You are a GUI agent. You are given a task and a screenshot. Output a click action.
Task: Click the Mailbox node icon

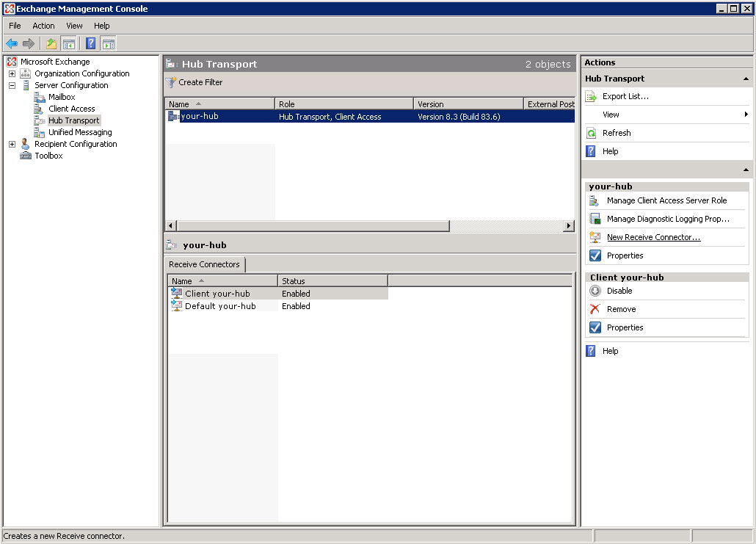pyautogui.click(x=40, y=97)
